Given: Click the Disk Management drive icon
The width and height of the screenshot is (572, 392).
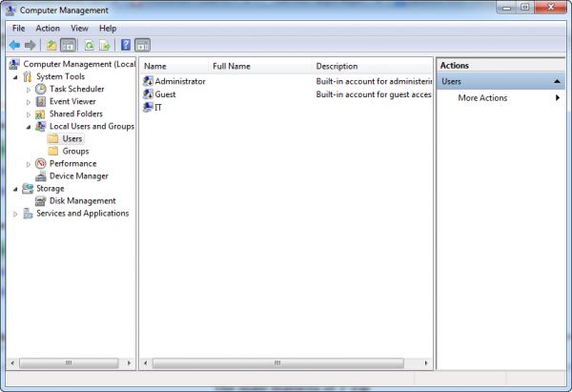Looking at the screenshot, I should click(40, 201).
